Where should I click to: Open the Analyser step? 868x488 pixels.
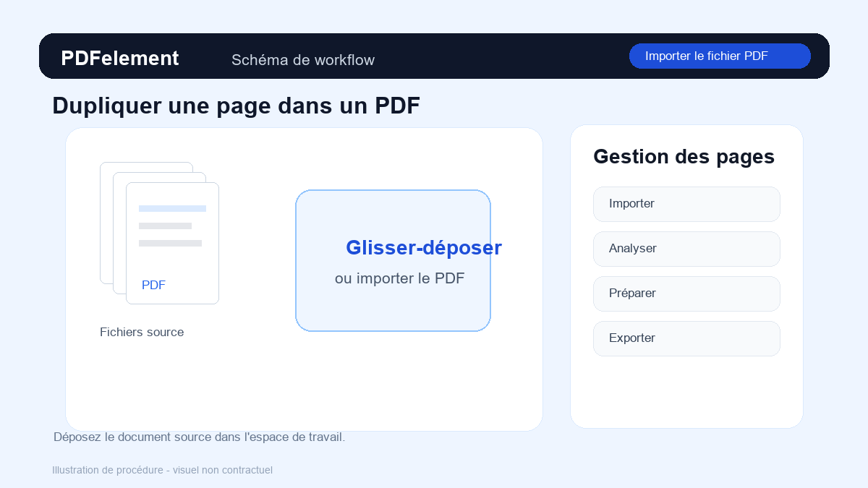coord(686,249)
